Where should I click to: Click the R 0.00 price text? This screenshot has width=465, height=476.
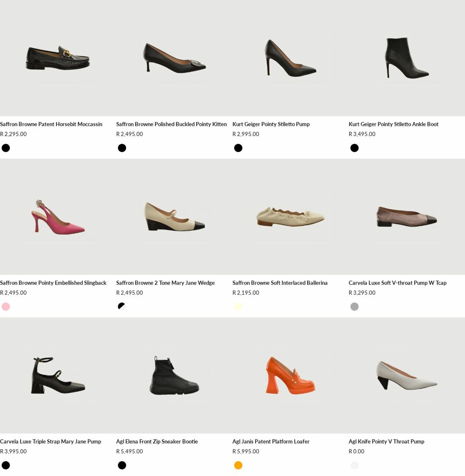point(356,452)
